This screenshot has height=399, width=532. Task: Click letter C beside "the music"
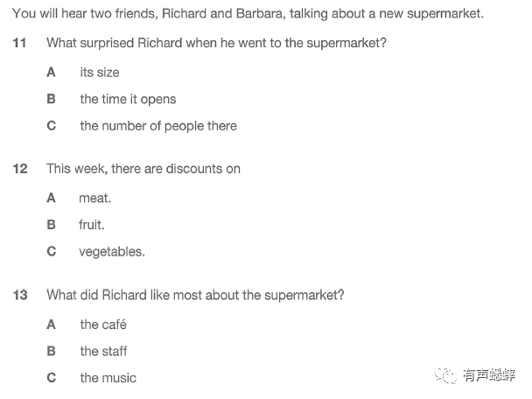pyautogui.click(x=52, y=378)
